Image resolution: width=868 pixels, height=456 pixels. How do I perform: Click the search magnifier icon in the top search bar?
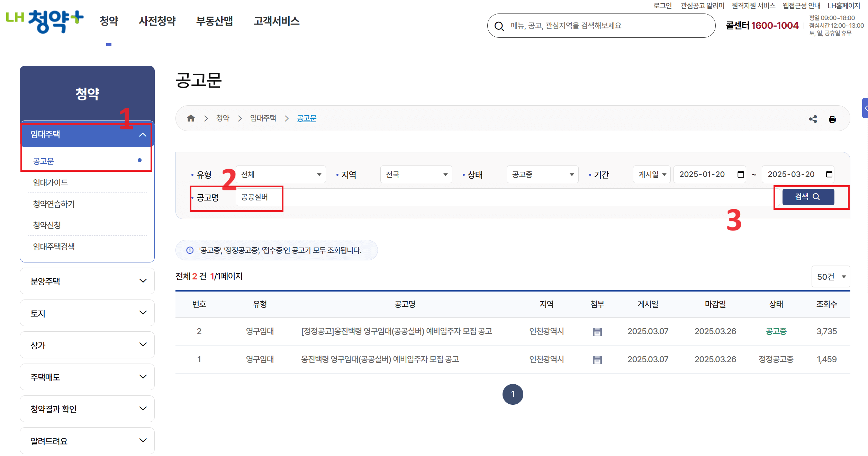(x=499, y=25)
